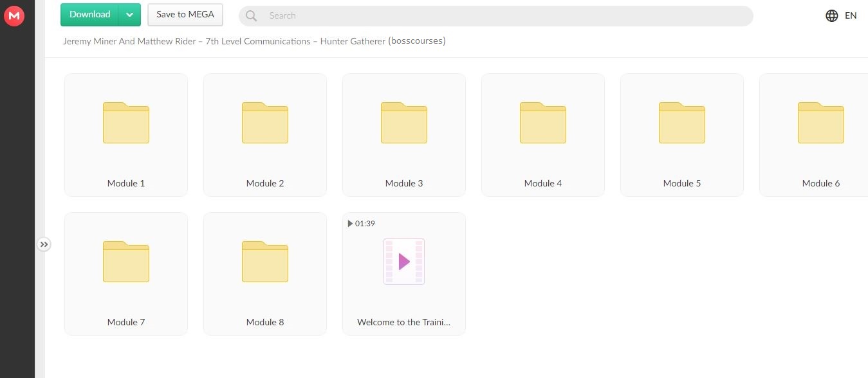Open the Download options dropdown arrow
This screenshot has height=378, width=868.
[x=130, y=15]
